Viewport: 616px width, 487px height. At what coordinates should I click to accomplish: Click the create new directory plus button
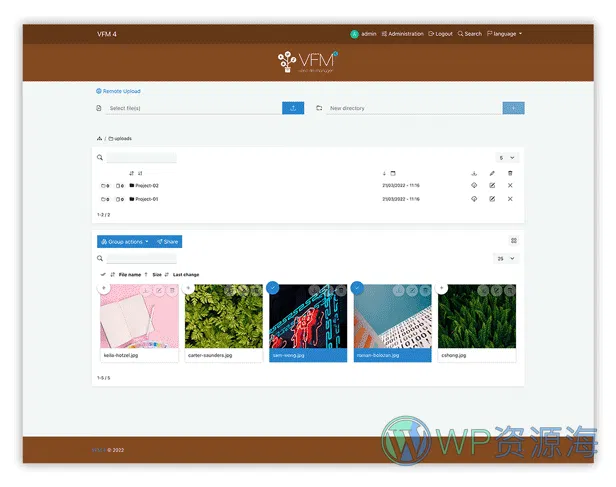coord(513,108)
